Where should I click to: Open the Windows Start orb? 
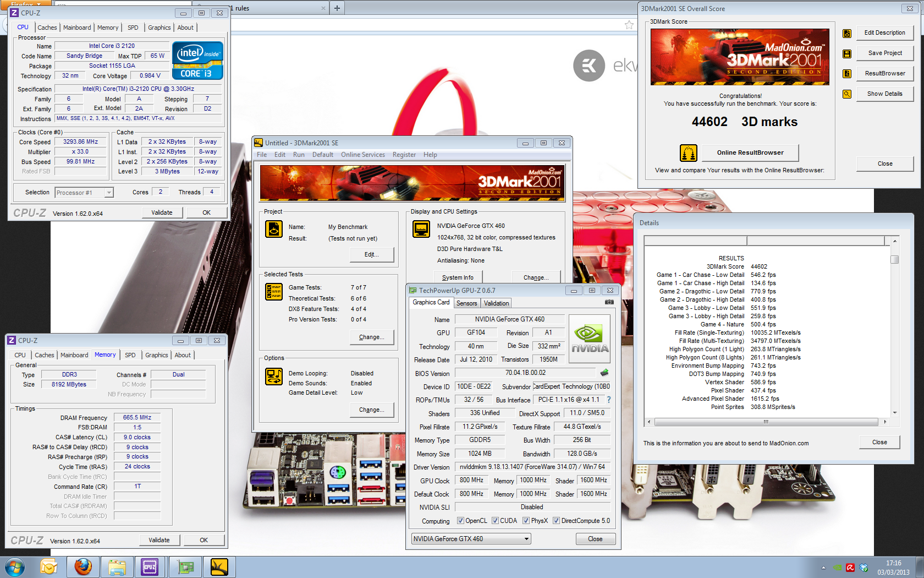click(x=15, y=567)
